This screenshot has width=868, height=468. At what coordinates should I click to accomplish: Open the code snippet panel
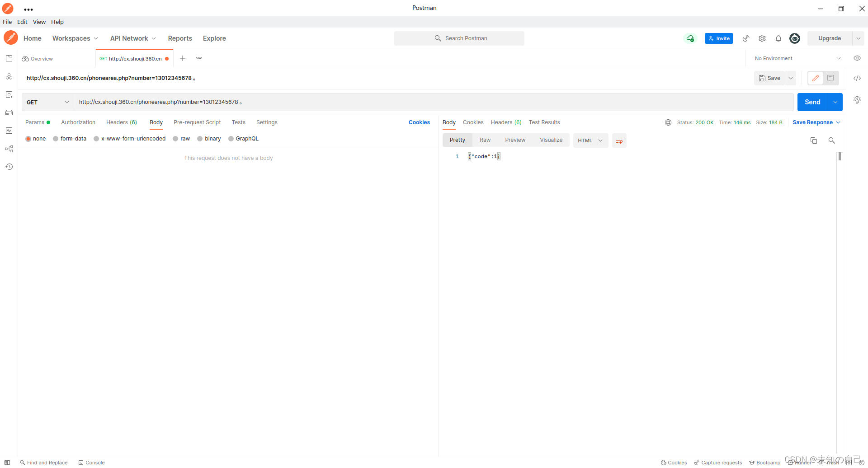coord(857,78)
